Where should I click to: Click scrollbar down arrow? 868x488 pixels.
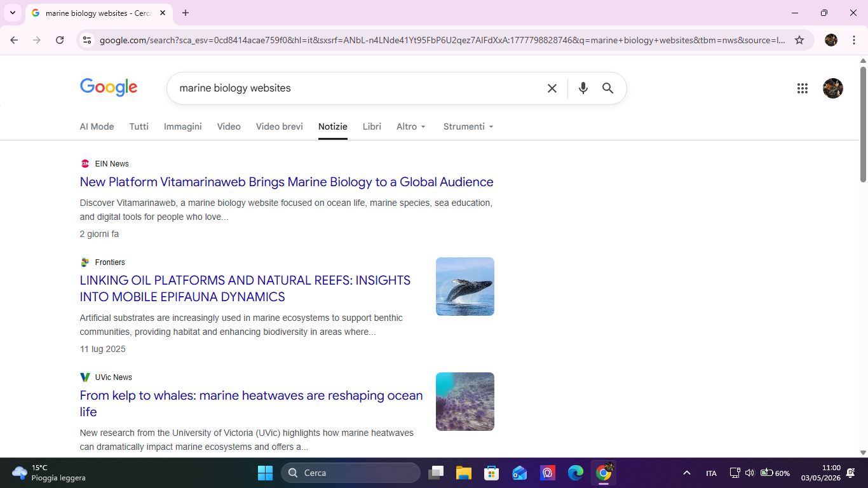(x=863, y=453)
